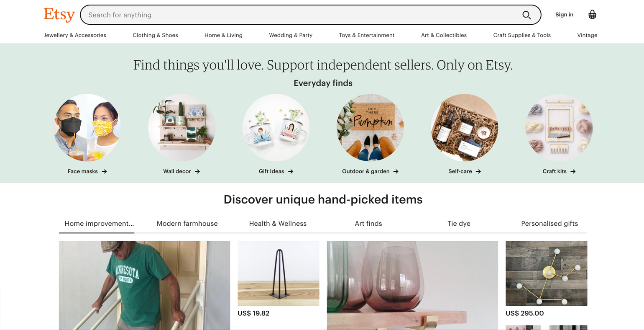Open the Art finds tab
644x330 pixels.
pos(368,223)
